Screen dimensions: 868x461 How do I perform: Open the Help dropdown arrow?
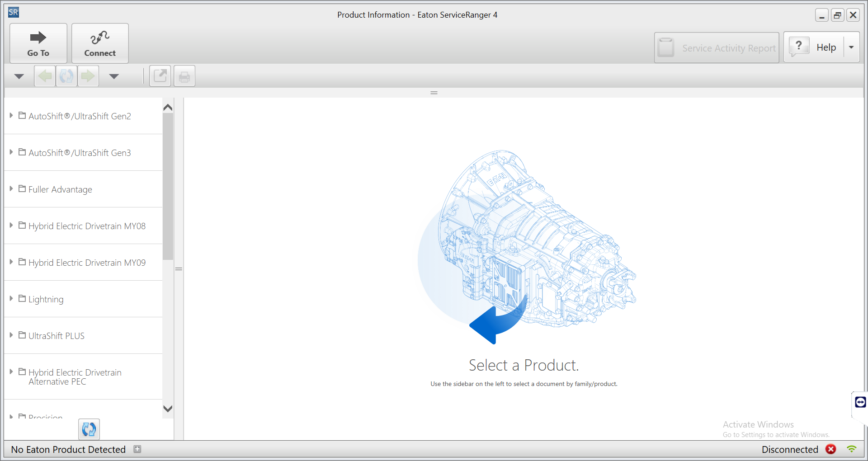click(x=851, y=47)
